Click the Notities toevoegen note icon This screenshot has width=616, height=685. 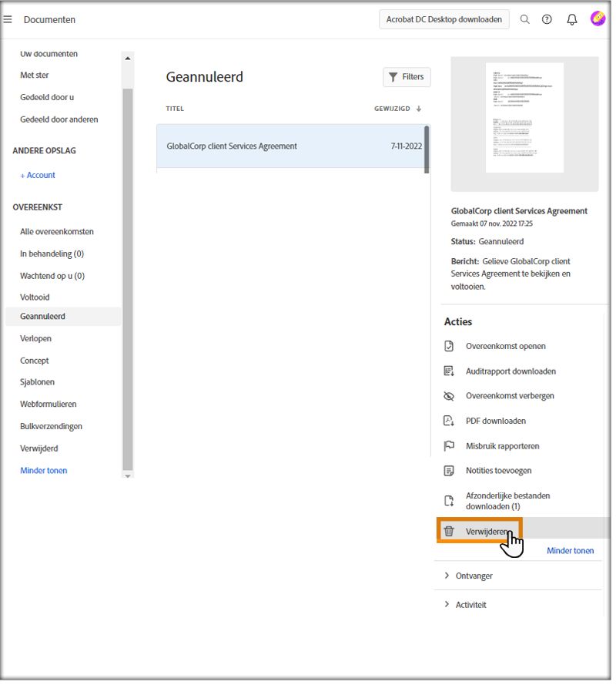(449, 471)
